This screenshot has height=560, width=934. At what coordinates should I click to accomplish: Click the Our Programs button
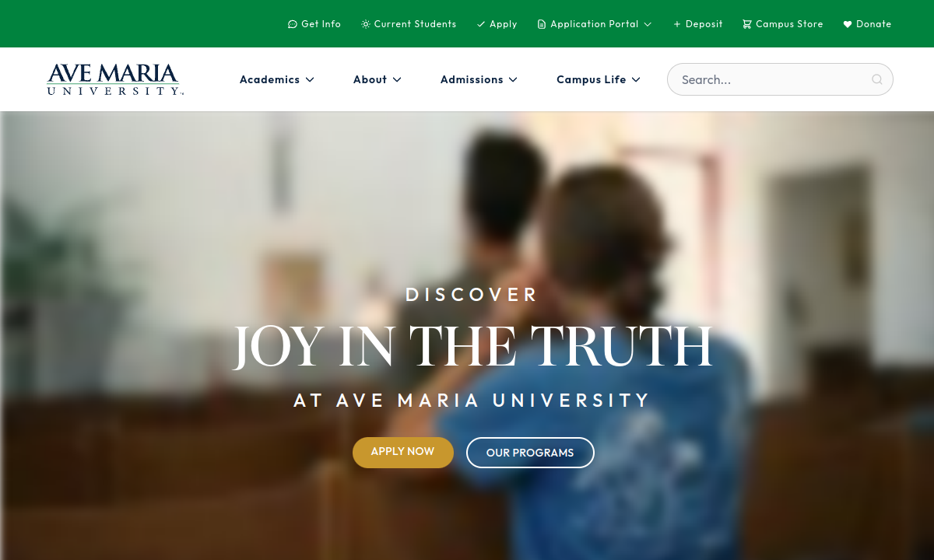coord(530,453)
